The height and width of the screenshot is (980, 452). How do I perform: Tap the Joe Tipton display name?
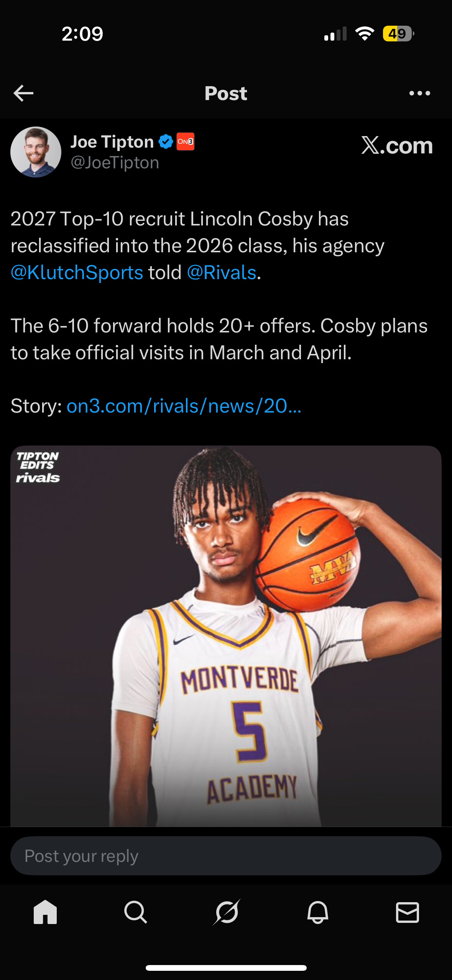[x=112, y=142]
